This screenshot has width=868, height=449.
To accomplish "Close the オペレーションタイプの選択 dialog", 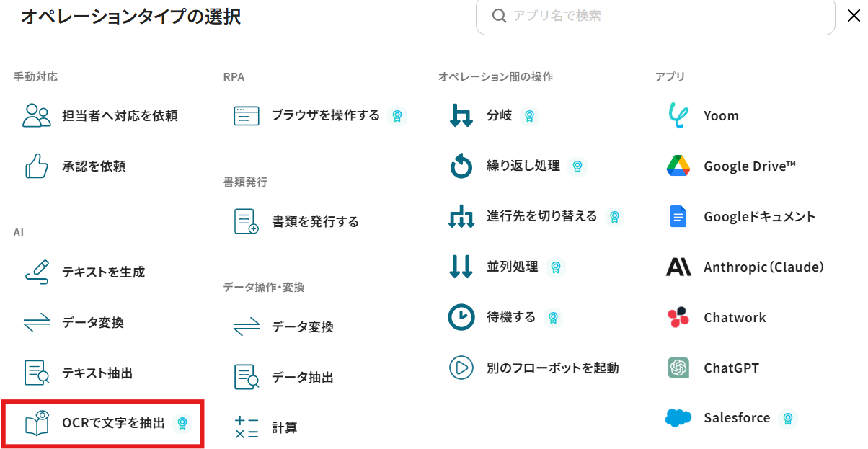I will [853, 16].
